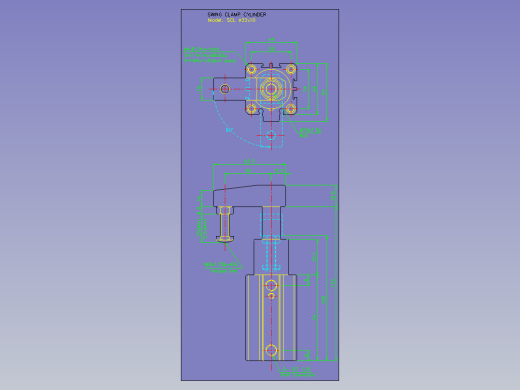
Task: Pick the 19 arm width dimension
Action: click(199, 89)
